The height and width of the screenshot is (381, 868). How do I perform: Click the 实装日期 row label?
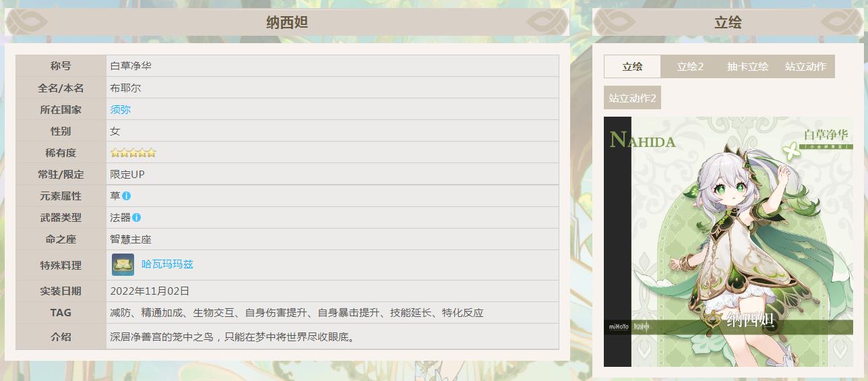(x=61, y=291)
